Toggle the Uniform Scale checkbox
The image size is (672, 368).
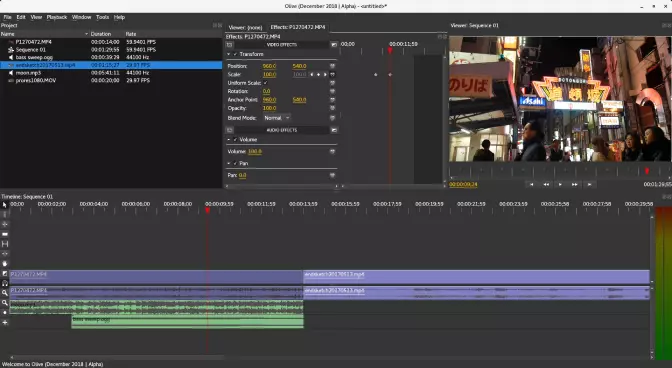[x=266, y=83]
